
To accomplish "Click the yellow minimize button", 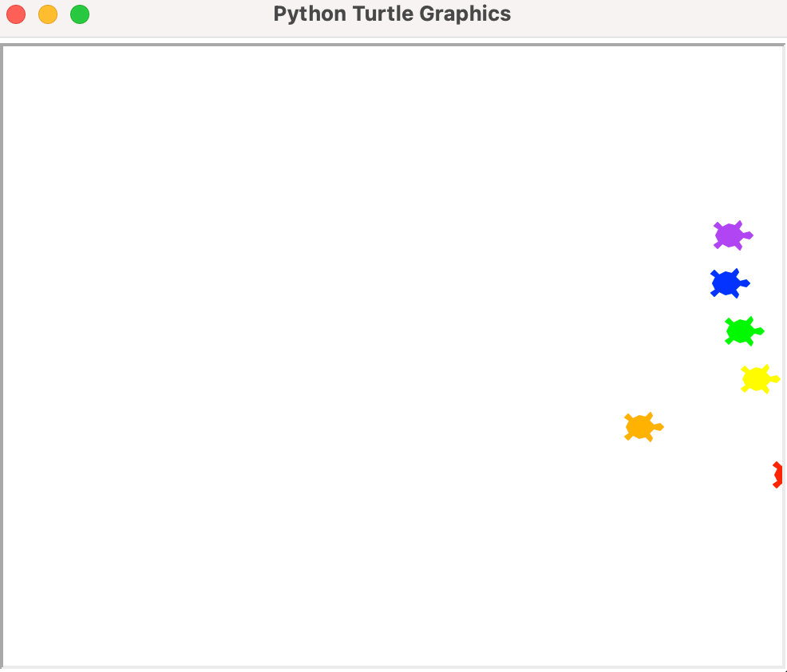I will click(x=48, y=14).
